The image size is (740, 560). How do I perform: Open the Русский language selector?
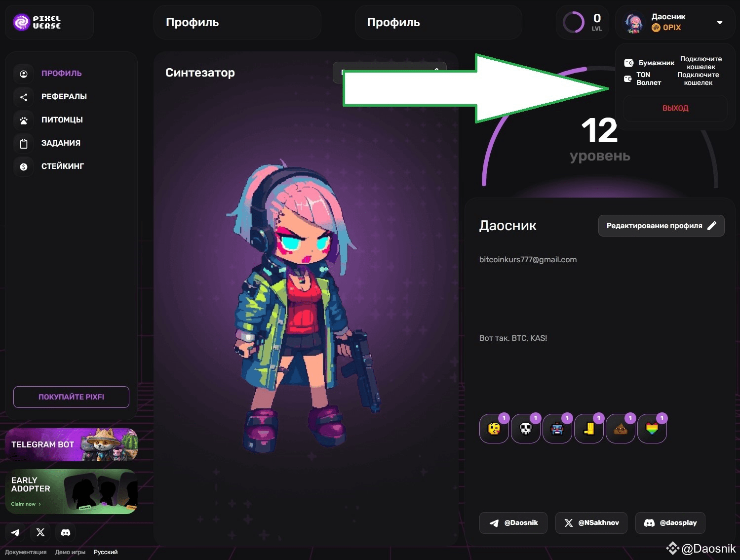pyautogui.click(x=106, y=552)
